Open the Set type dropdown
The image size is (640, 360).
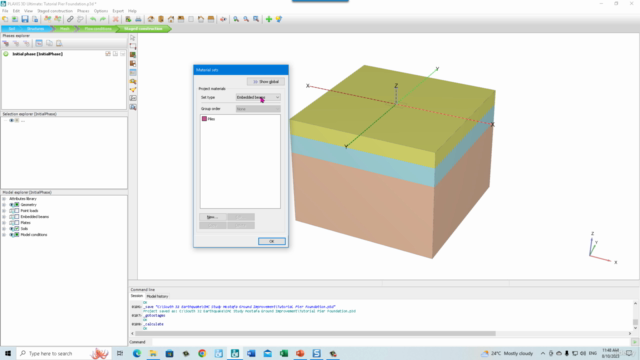click(x=258, y=97)
